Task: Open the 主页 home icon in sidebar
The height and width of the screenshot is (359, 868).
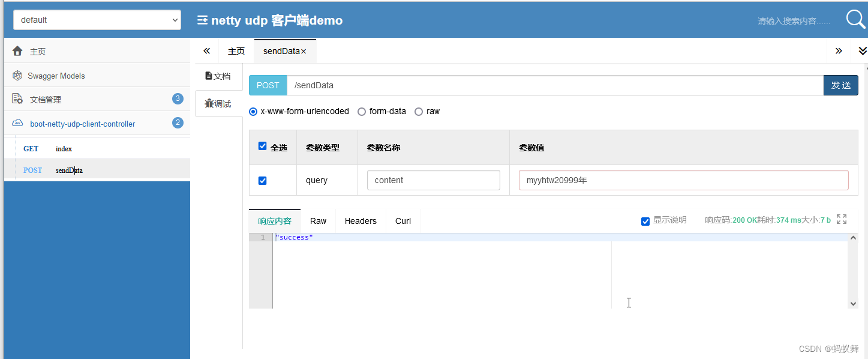Action: click(x=17, y=51)
